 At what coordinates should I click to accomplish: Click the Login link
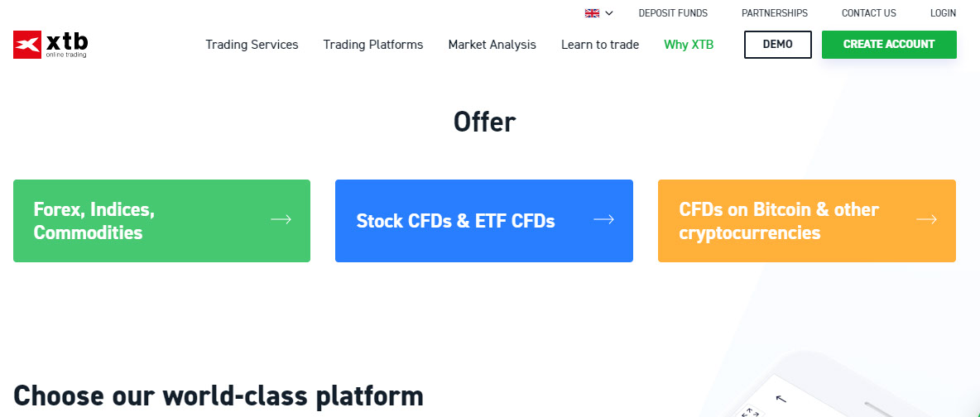point(943,13)
